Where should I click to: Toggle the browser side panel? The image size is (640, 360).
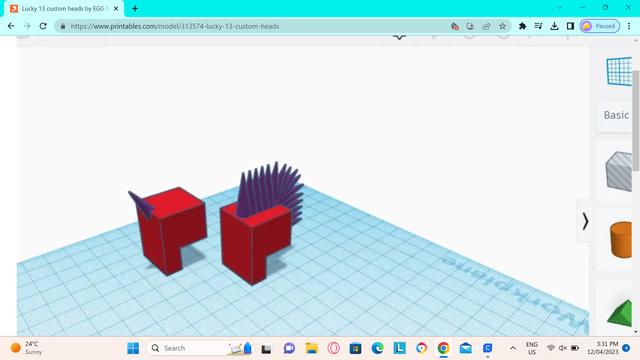click(x=570, y=26)
